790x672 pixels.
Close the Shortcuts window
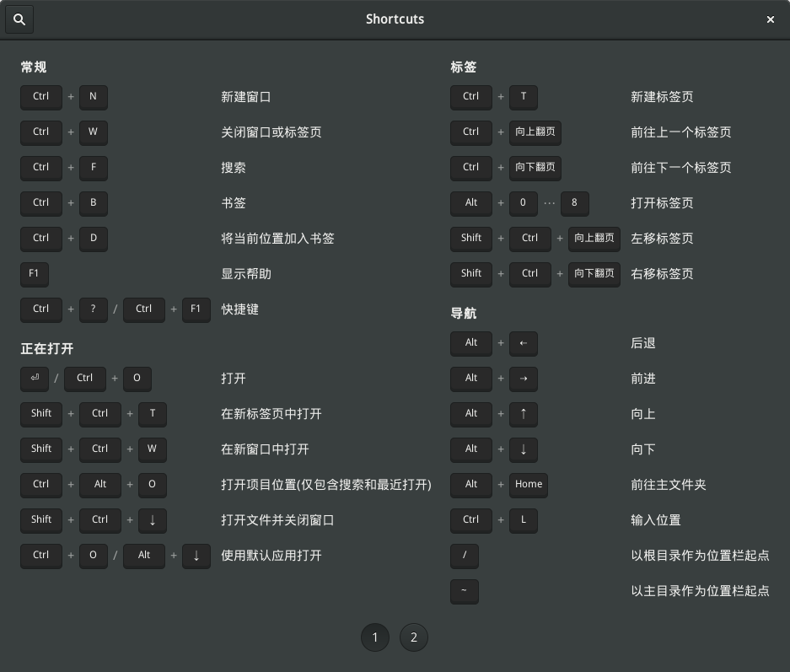(x=770, y=19)
